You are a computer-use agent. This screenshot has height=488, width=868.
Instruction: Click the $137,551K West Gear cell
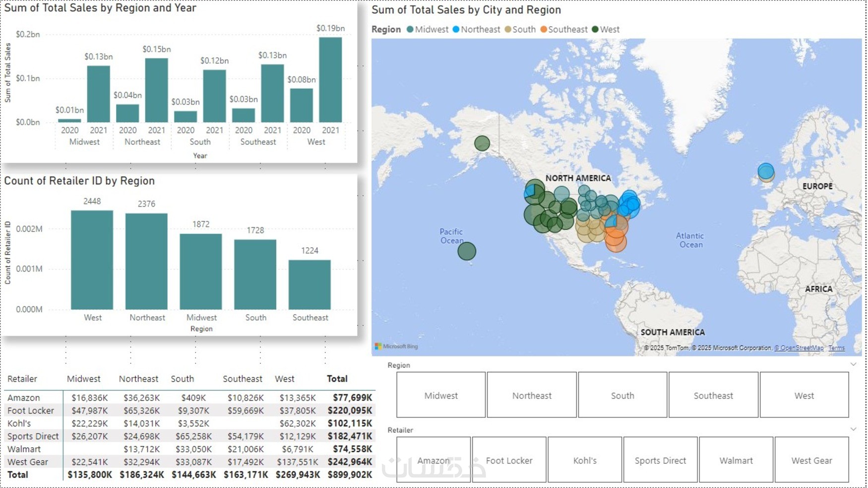297,462
